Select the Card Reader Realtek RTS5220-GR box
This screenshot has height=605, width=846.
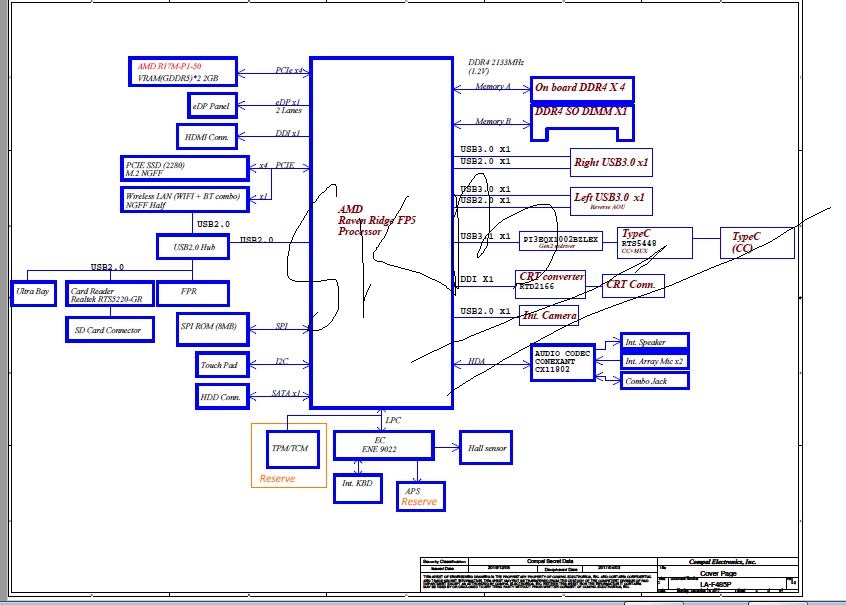pos(110,294)
